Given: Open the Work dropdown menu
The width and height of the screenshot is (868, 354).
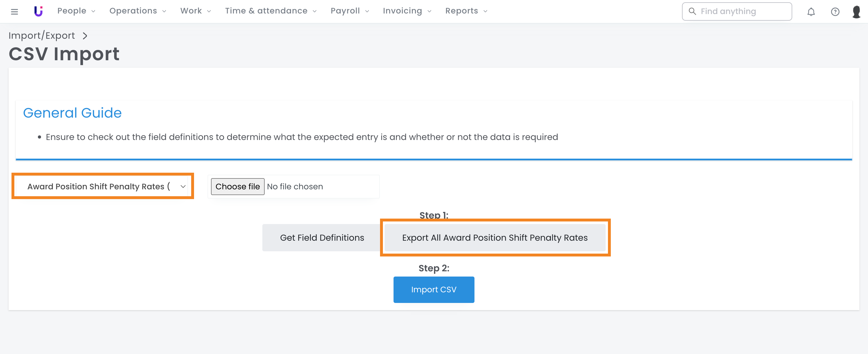Looking at the screenshot, I should [x=195, y=11].
